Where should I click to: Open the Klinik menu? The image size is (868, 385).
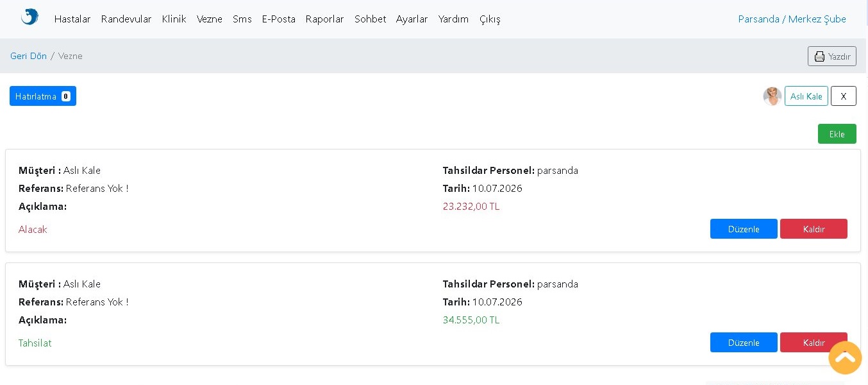coord(174,19)
